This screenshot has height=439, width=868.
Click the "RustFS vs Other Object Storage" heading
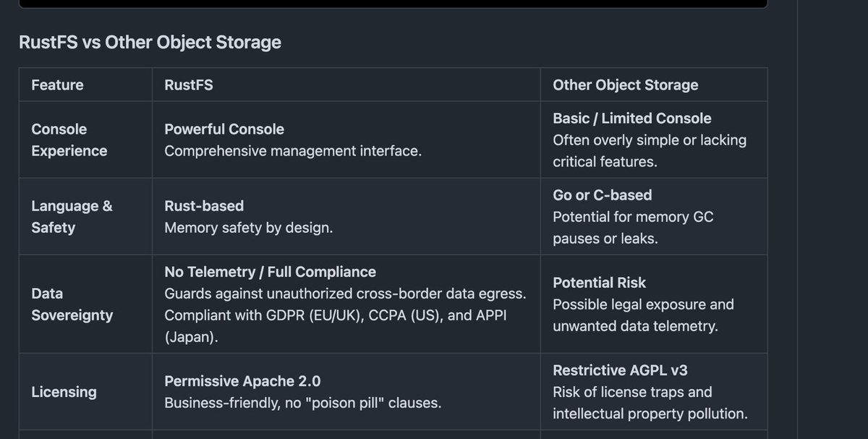(x=150, y=43)
